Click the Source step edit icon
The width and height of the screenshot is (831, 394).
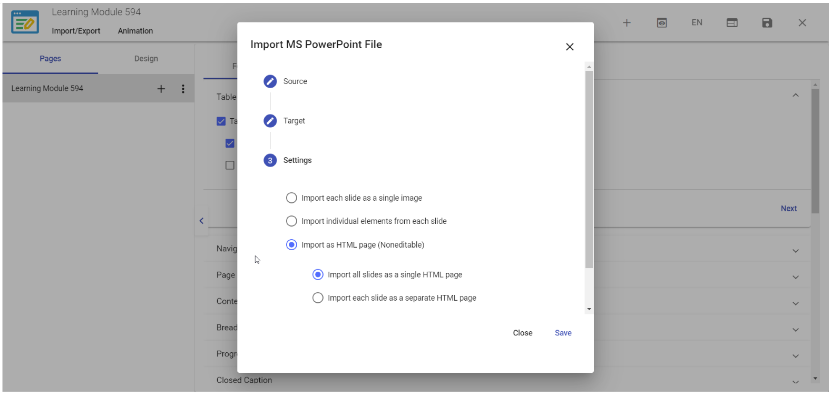[x=270, y=81]
